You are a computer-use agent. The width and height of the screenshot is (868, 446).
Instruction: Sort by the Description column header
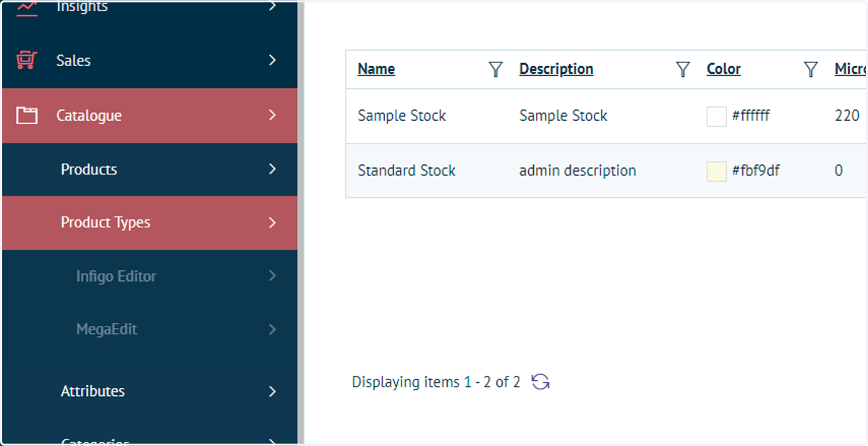(556, 70)
